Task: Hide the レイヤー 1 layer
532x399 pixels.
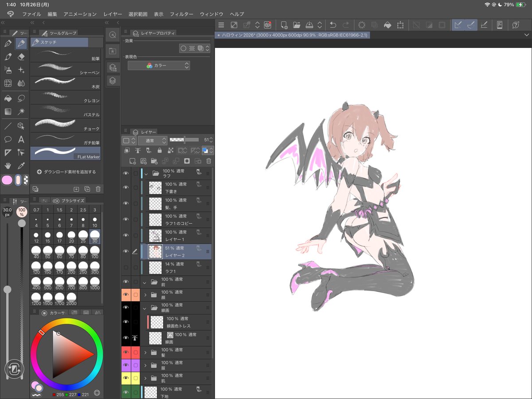Action: point(126,235)
